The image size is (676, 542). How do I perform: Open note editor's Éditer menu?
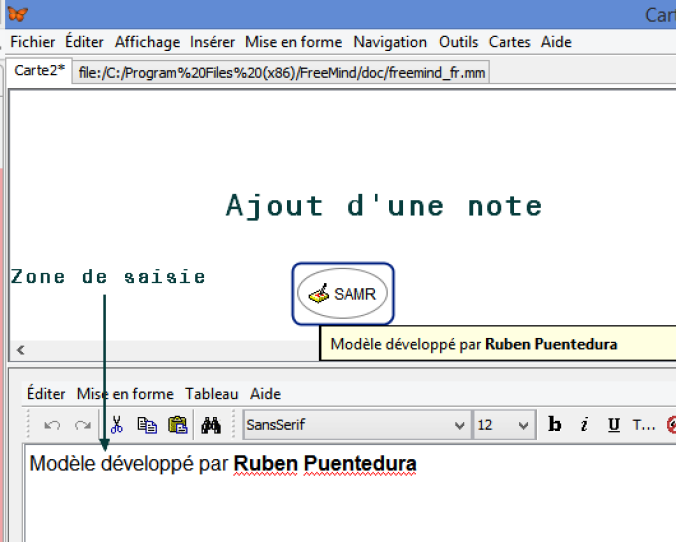(46, 394)
